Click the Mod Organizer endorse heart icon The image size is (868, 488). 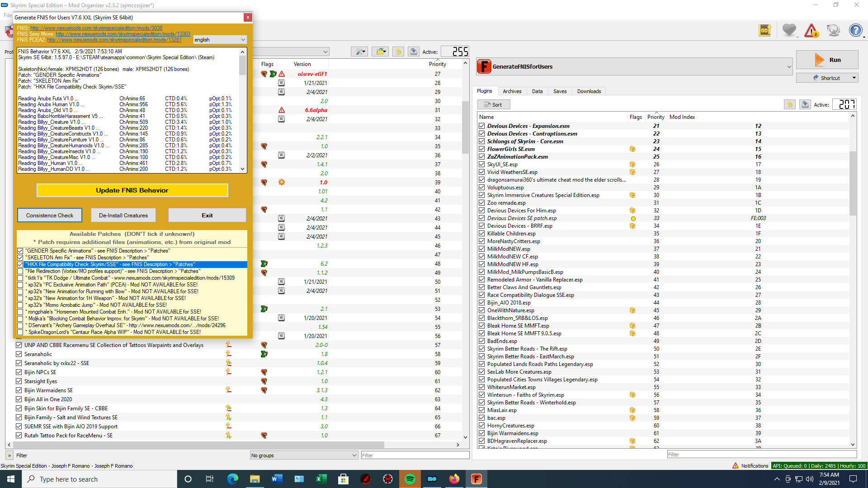pos(789,31)
